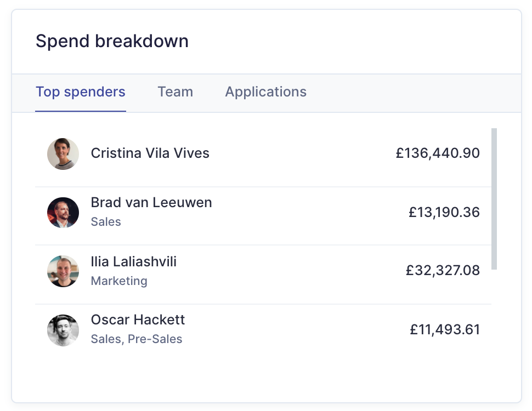
Task: Click Cristina Vila Vives' avatar photo
Action: pyautogui.click(x=63, y=153)
